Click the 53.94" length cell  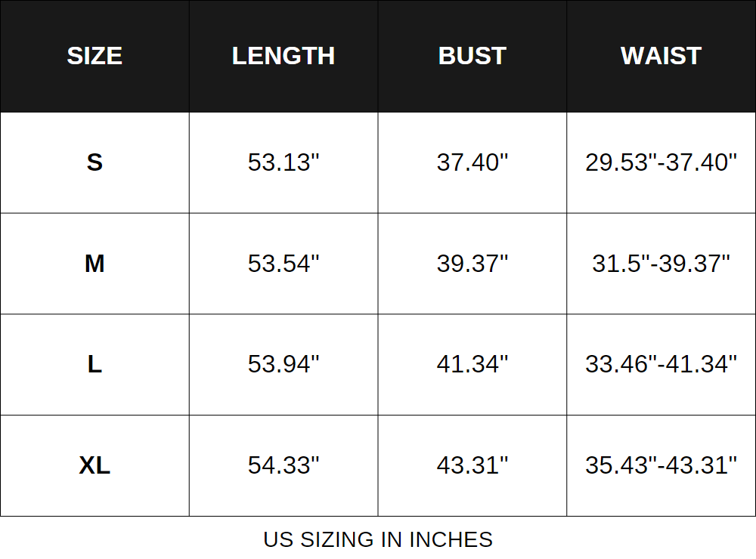tap(283, 364)
